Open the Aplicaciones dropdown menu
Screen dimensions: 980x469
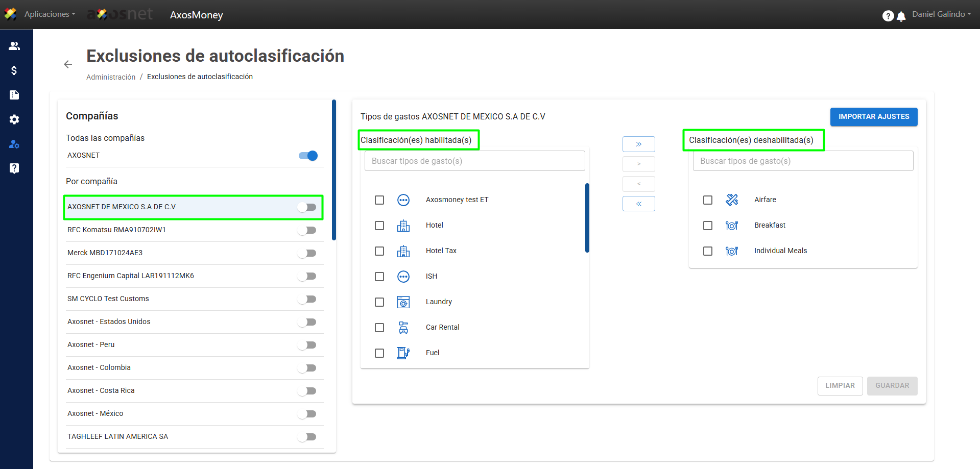(x=50, y=14)
